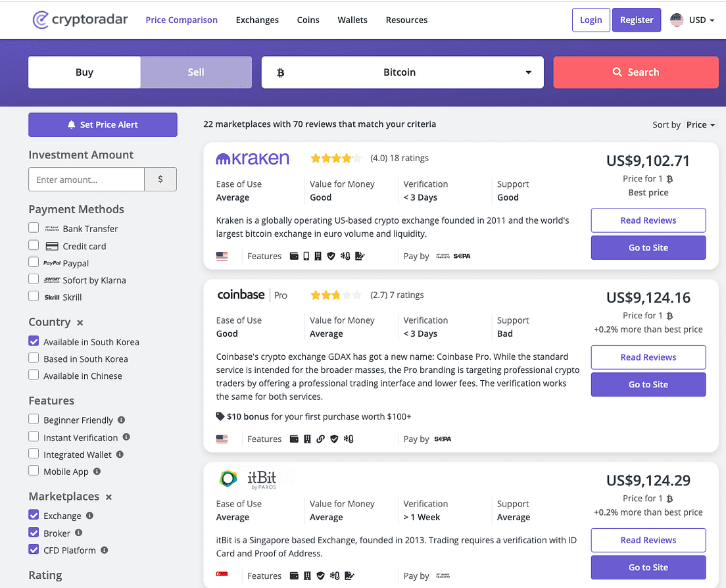Uncheck the Exchange marketplace filter

point(33,516)
